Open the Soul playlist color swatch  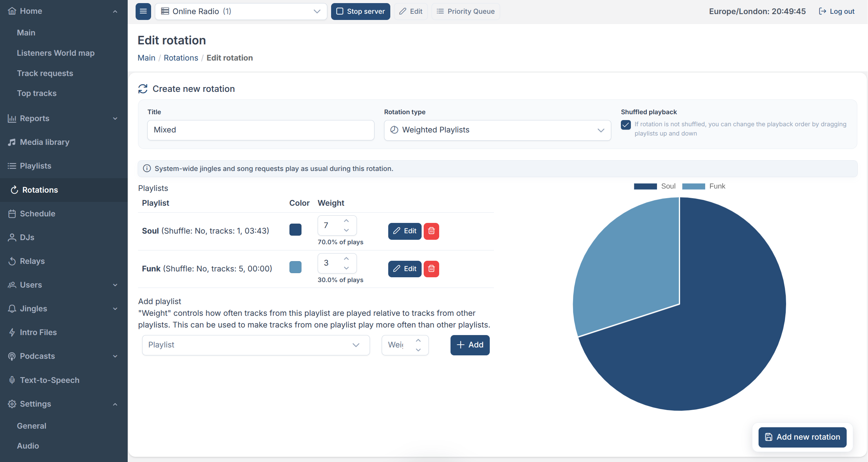(x=295, y=229)
